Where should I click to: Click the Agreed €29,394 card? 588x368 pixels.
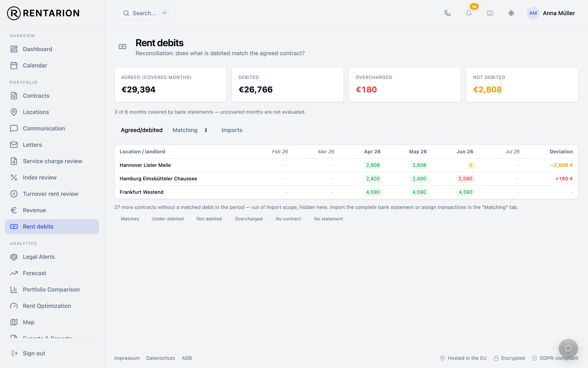click(x=170, y=85)
